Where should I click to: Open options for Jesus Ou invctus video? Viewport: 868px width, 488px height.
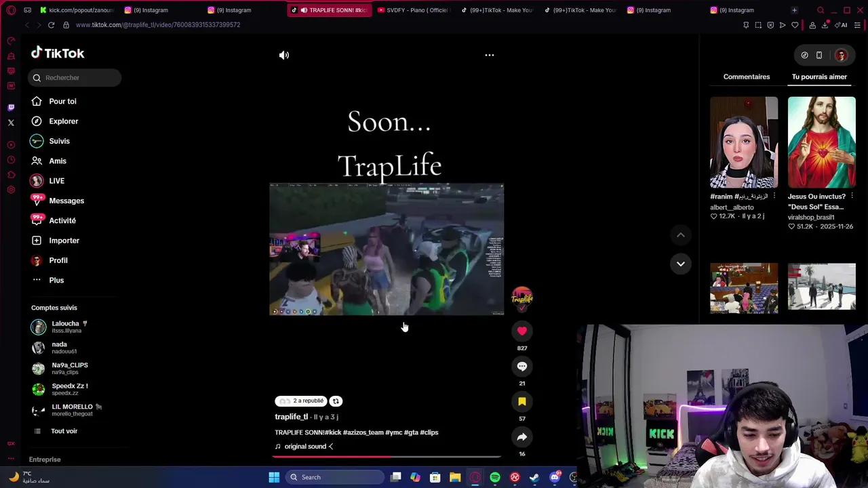coord(852,197)
